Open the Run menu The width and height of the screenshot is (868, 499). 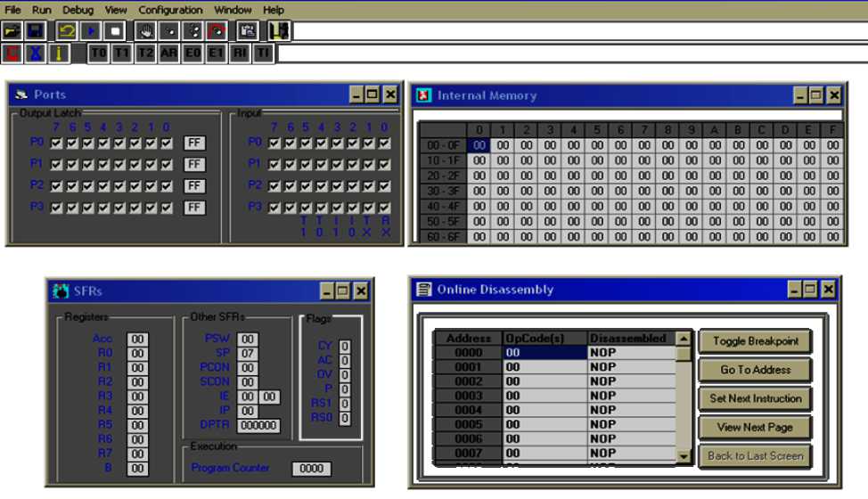point(42,10)
